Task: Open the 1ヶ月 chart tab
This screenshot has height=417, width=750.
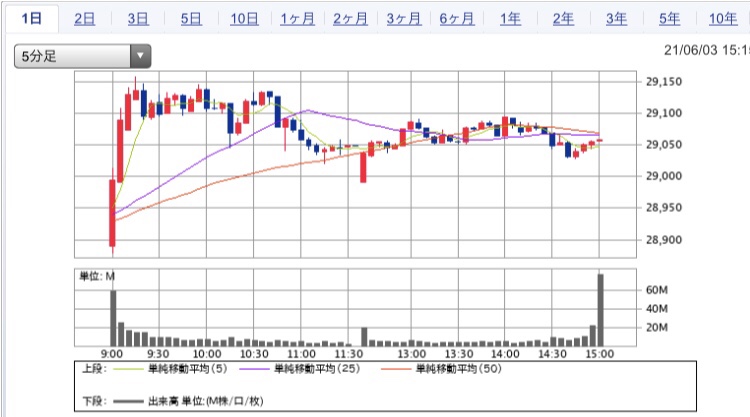Action: tap(297, 19)
